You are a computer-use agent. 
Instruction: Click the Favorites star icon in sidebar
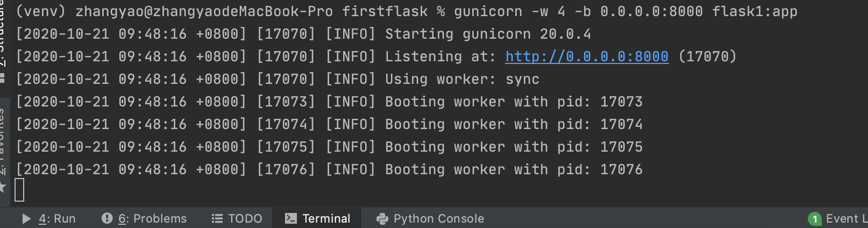click(x=2, y=187)
